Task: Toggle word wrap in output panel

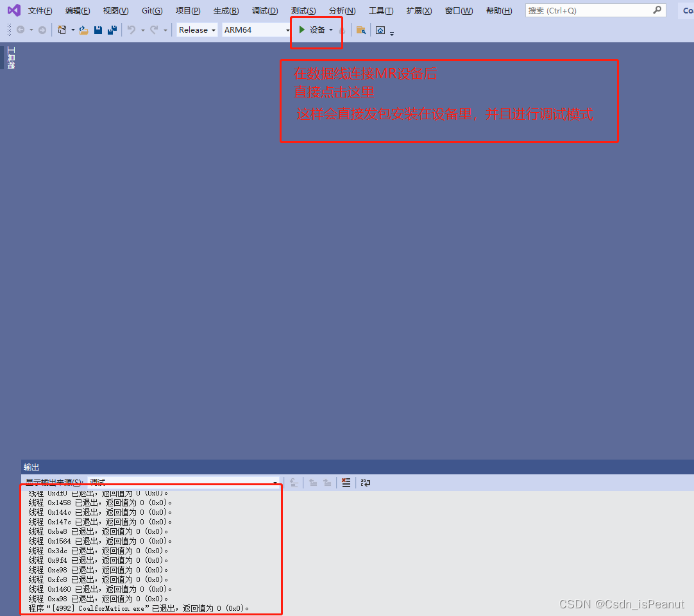Action: 365,483
